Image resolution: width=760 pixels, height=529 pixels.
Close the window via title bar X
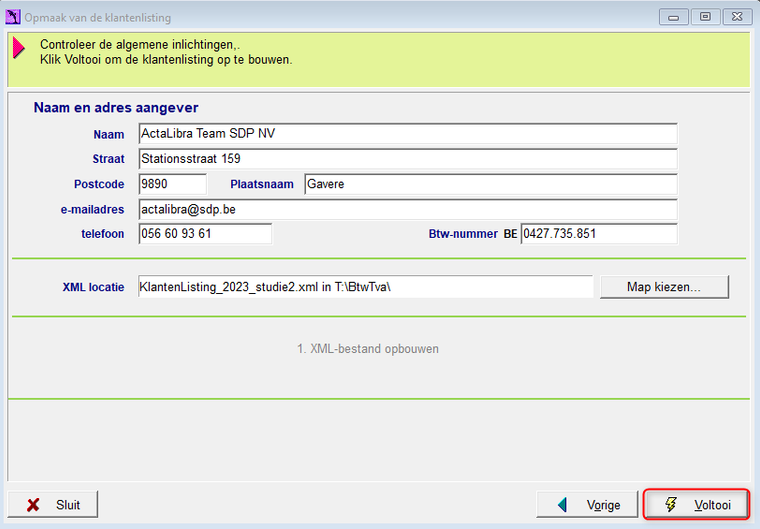pos(737,17)
